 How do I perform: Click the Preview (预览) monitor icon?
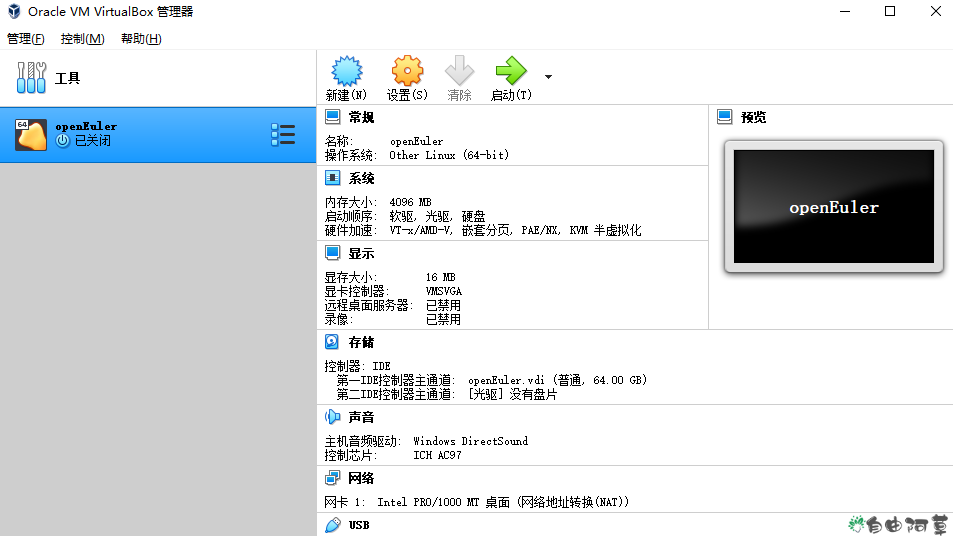click(x=724, y=117)
